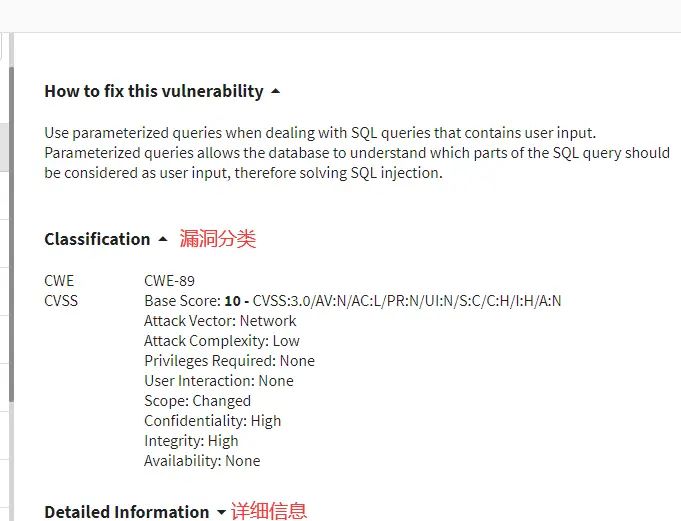Select the Attack Vector: Network line
Image resolution: width=681 pixels, height=521 pixels.
pyautogui.click(x=220, y=321)
